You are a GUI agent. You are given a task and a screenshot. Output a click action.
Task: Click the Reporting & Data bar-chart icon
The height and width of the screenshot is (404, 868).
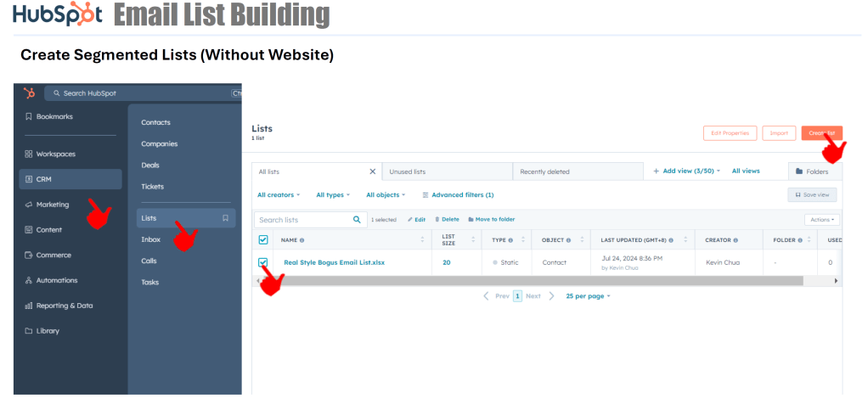(28, 306)
